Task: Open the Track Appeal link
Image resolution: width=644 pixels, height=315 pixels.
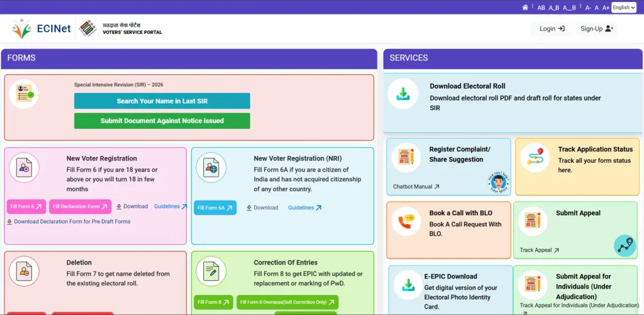Action: (539, 250)
